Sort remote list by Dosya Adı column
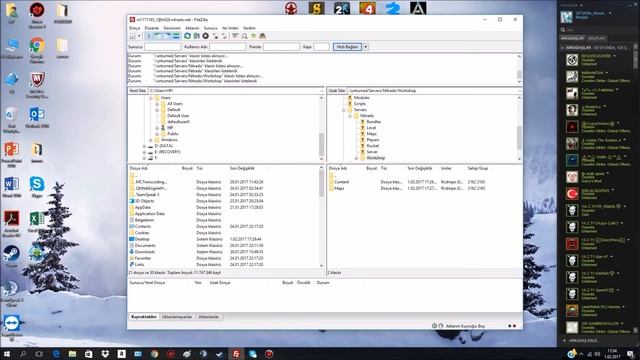 (338, 168)
